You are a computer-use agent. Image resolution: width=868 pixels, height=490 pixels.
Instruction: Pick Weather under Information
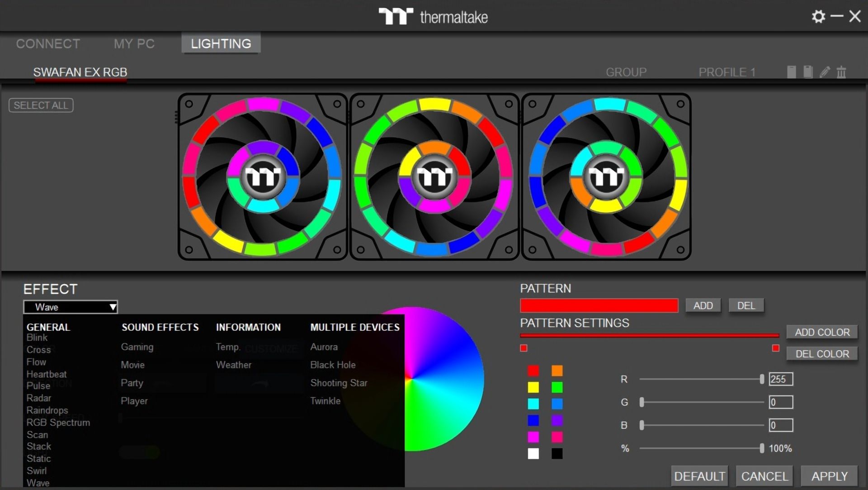233,365
